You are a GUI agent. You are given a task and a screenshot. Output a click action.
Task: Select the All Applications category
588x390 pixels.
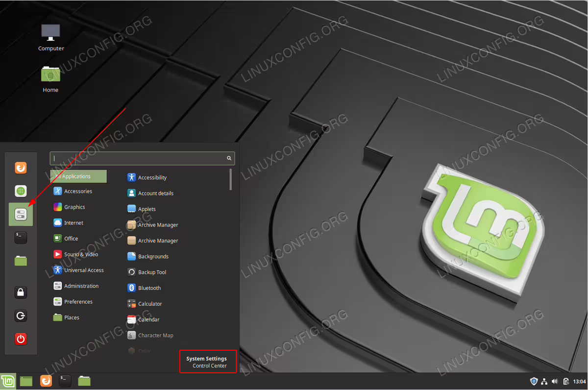pyautogui.click(x=78, y=176)
